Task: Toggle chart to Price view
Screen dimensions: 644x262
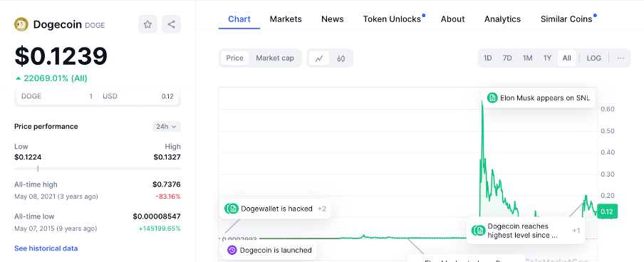Action: 234,58
